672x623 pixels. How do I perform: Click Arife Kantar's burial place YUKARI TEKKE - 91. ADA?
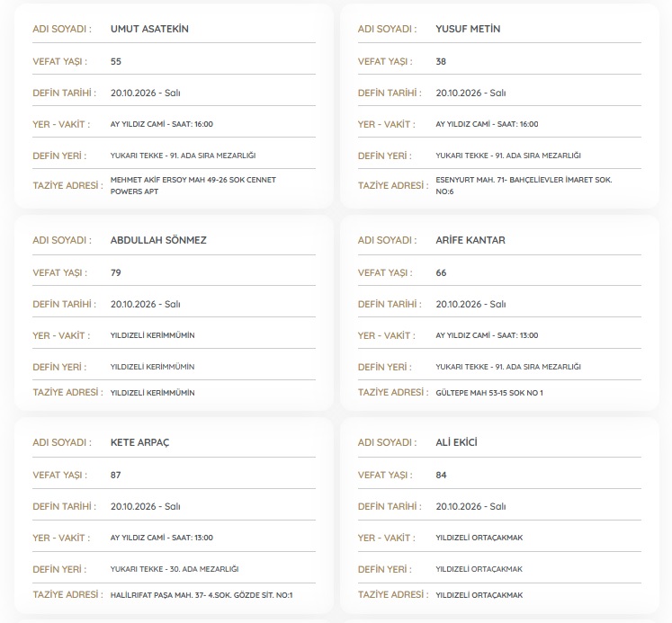(x=508, y=367)
